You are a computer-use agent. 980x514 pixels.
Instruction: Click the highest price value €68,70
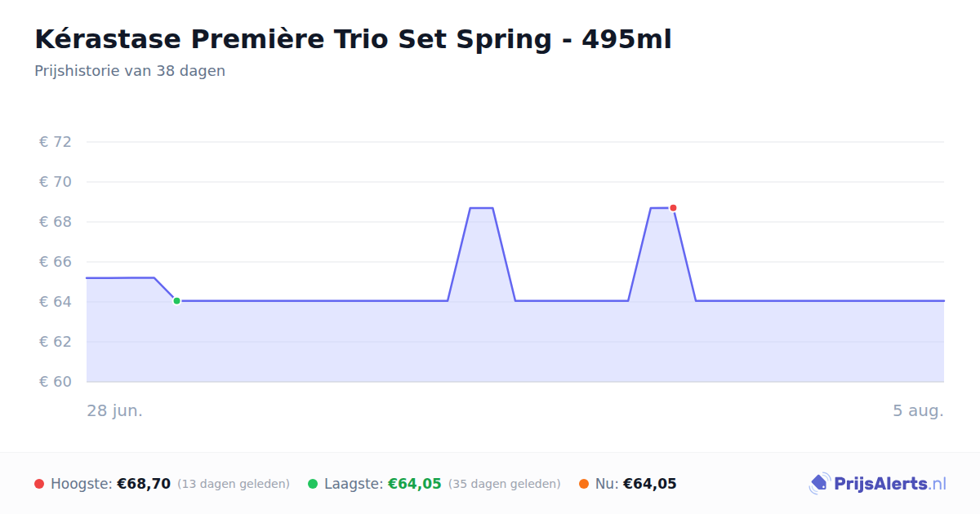tap(144, 484)
